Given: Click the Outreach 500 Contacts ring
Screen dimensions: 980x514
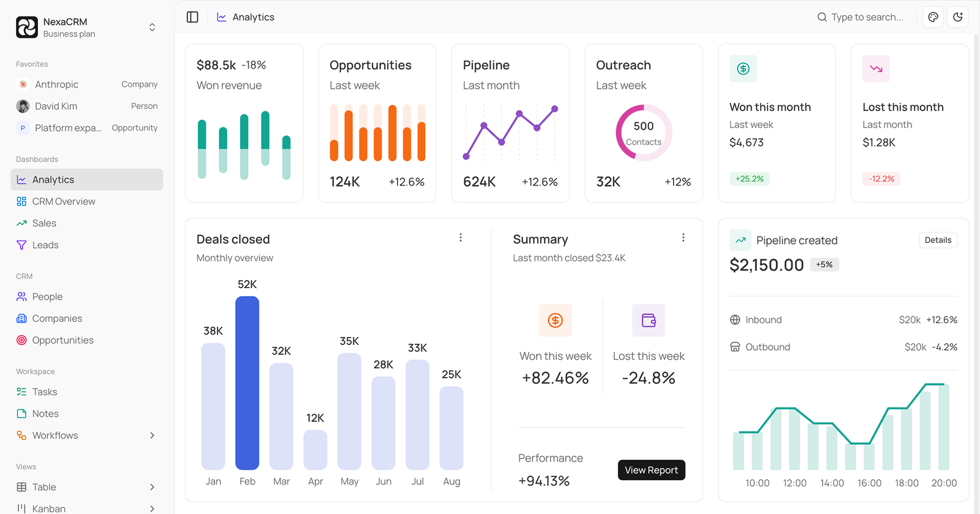Looking at the screenshot, I should tap(644, 133).
